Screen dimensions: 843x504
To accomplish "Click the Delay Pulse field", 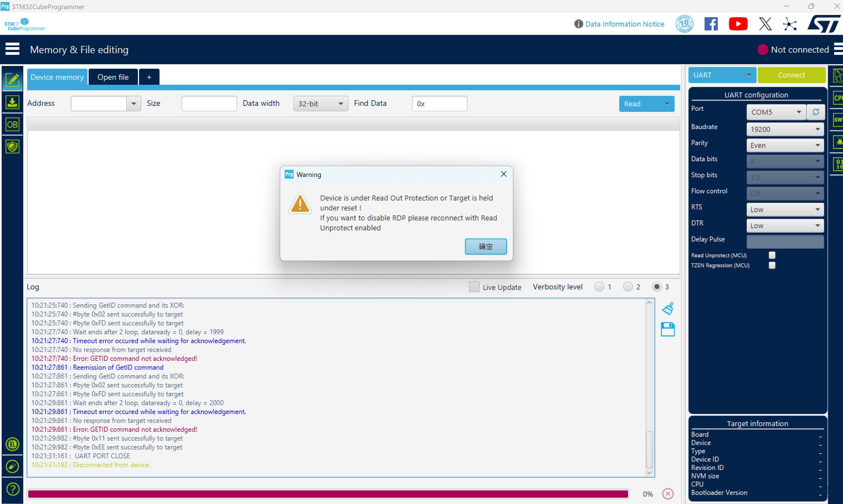I will pos(785,241).
